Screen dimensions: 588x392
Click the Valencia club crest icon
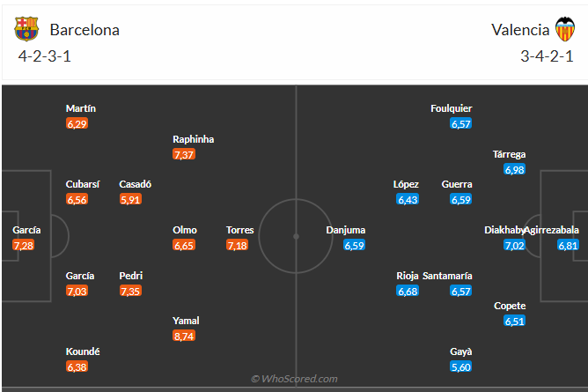[x=565, y=29]
